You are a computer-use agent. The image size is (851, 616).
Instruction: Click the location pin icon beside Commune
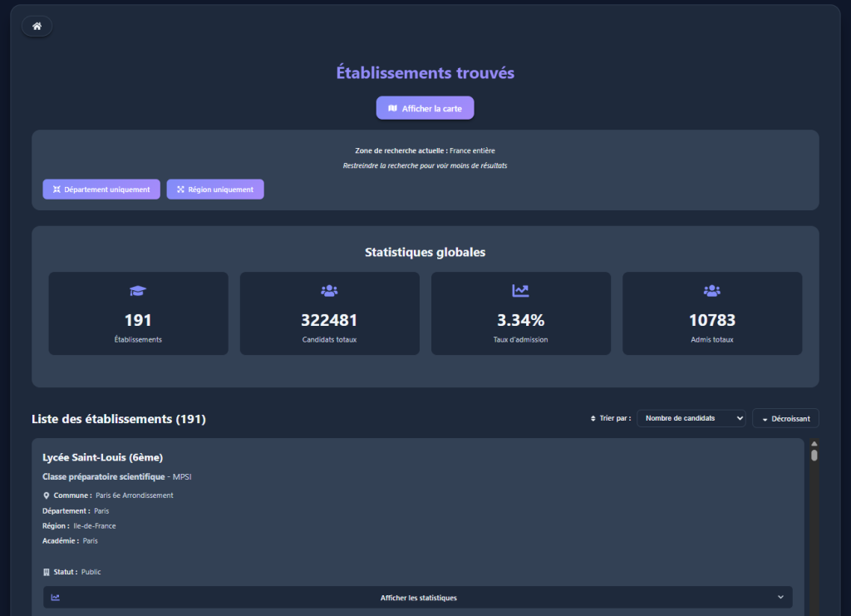pos(47,495)
